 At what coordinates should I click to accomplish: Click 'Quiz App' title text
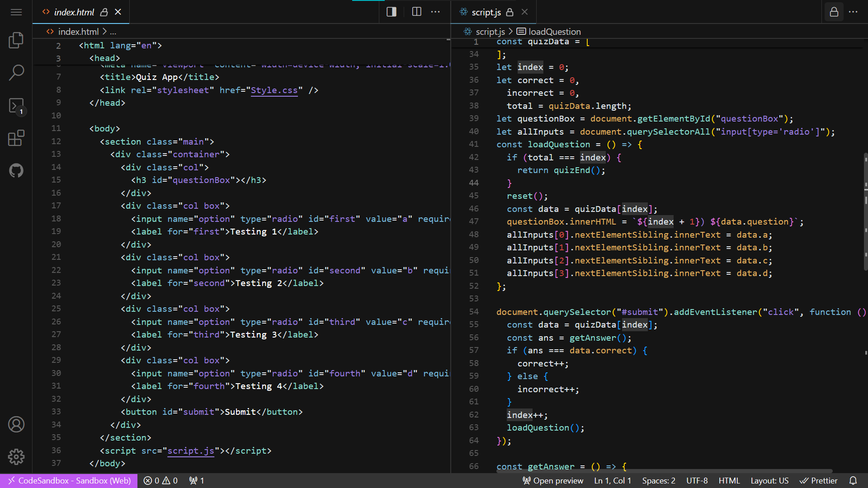pos(157,77)
